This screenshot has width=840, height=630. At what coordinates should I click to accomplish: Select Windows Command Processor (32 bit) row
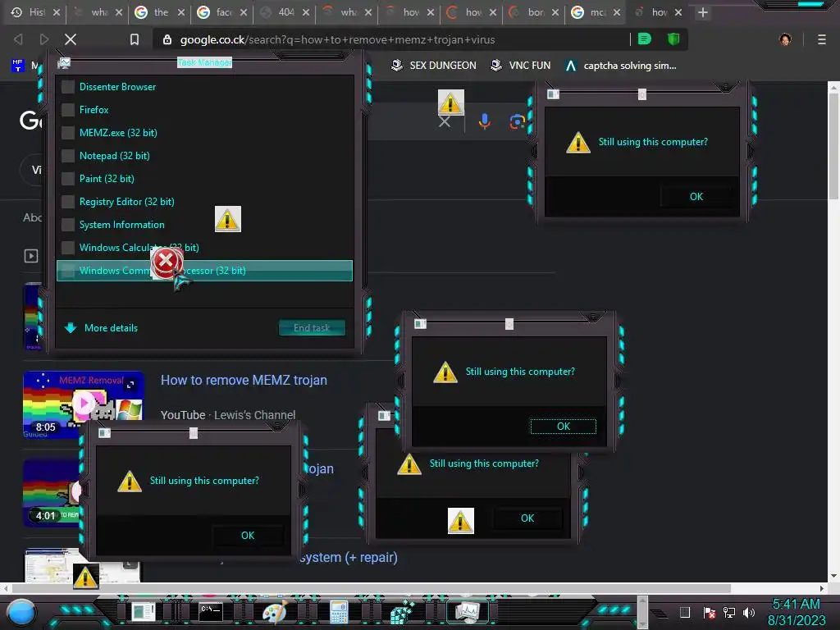pos(204,271)
